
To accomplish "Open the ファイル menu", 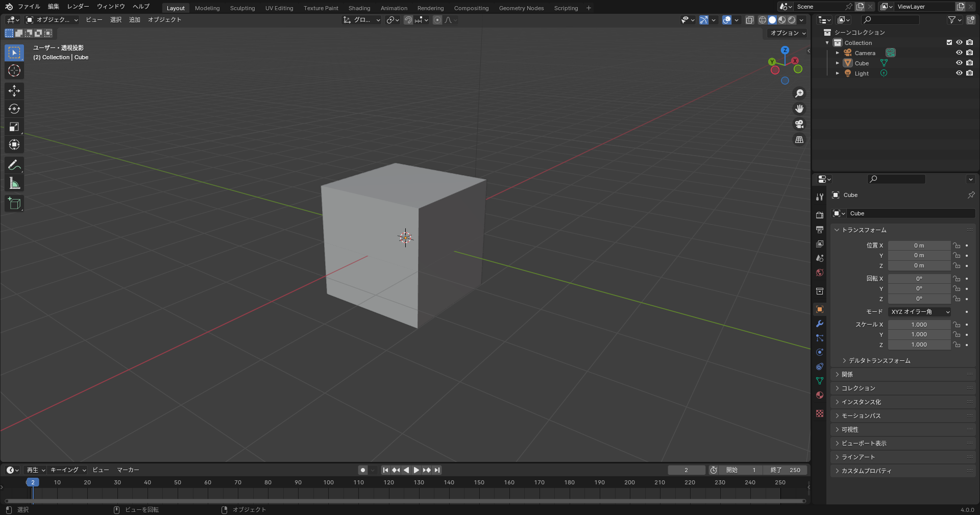I will pyautogui.click(x=29, y=7).
